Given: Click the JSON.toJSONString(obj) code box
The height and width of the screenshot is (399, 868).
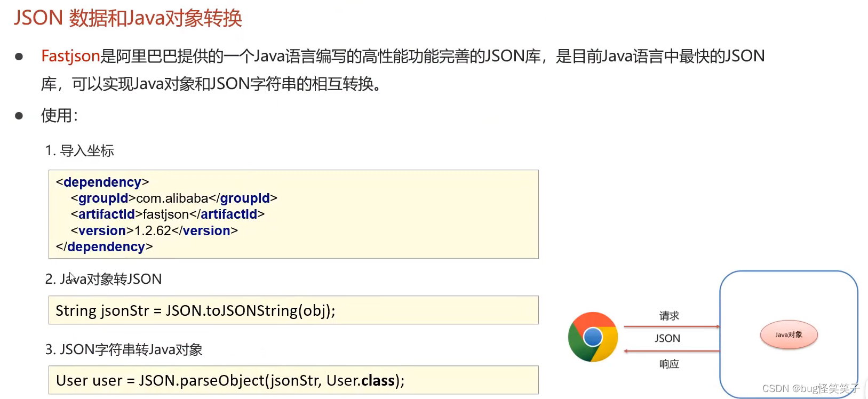Looking at the screenshot, I should (x=293, y=310).
